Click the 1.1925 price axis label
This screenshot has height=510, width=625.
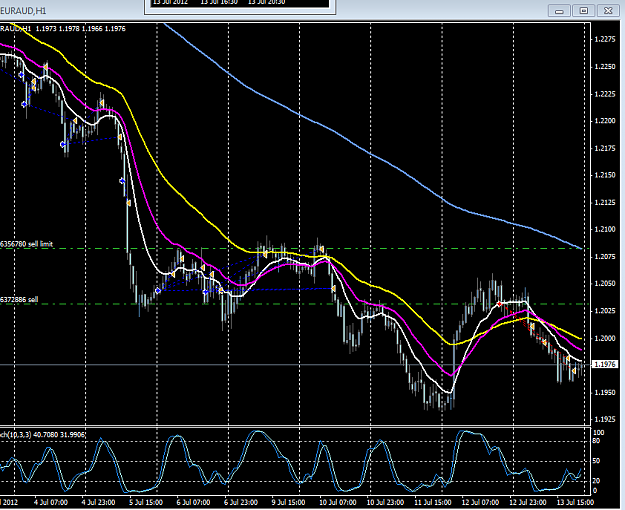click(605, 419)
